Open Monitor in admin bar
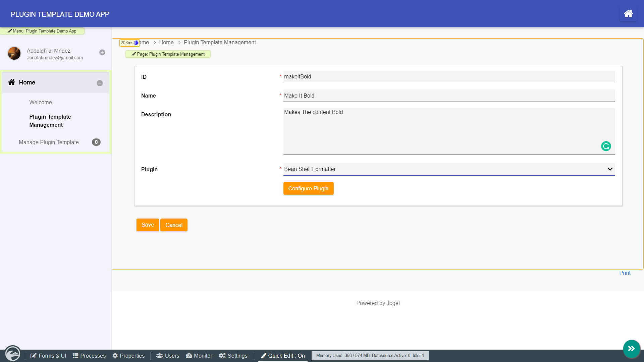This screenshot has width=644, height=362. pyautogui.click(x=199, y=356)
